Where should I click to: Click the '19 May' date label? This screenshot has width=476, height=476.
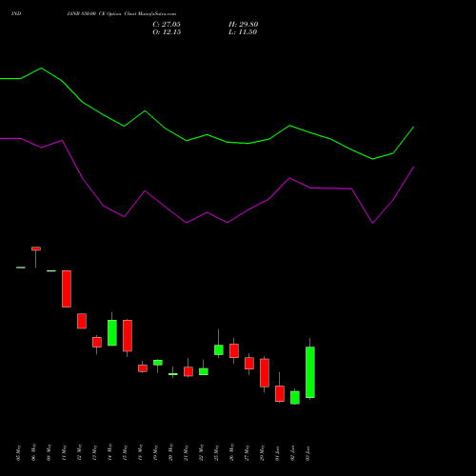(156, 453)
